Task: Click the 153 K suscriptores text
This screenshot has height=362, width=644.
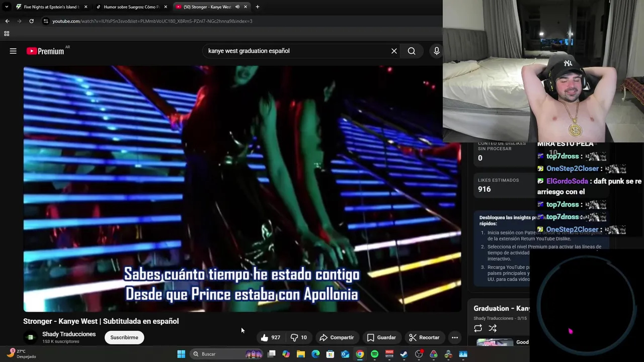Action: [x=61, y=341]
